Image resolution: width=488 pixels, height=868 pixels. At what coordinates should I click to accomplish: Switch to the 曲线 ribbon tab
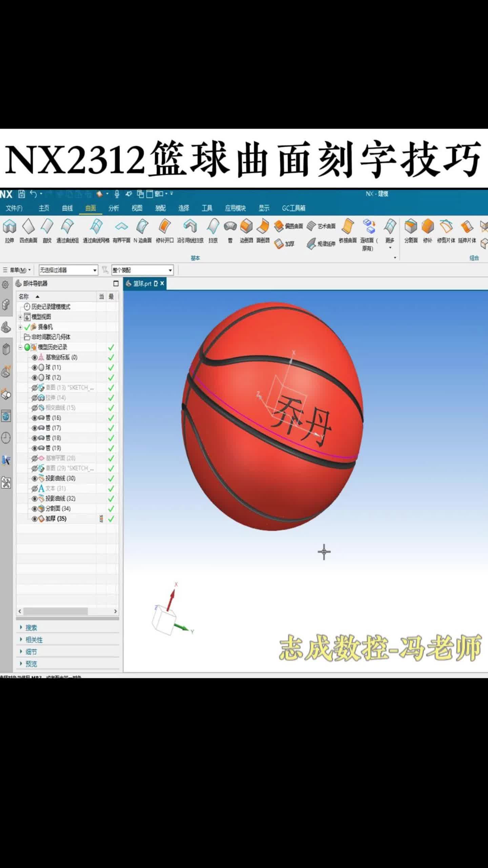point(67,208)
